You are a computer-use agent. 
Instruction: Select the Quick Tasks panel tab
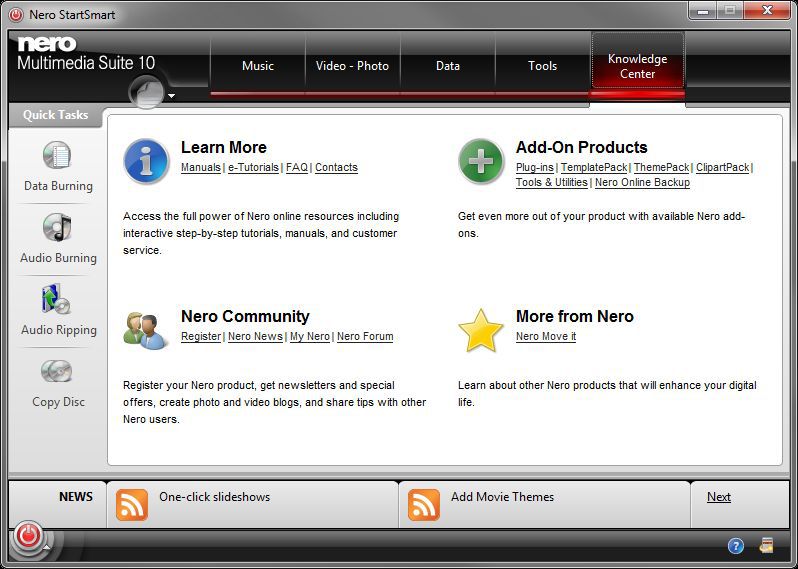click(x=55, y=115)
